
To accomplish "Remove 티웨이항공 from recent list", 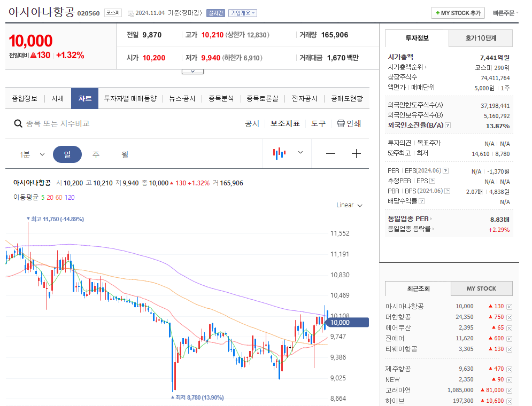I will point(509,349).
